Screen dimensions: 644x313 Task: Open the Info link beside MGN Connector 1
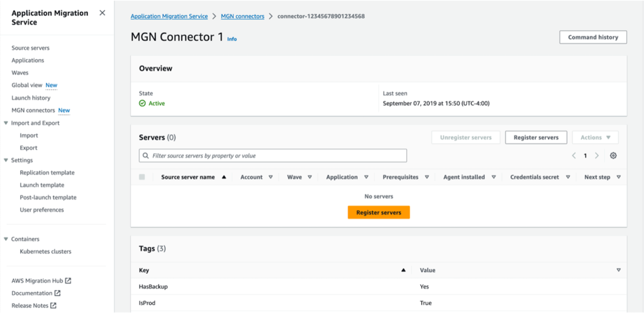(x=232, y=39)
